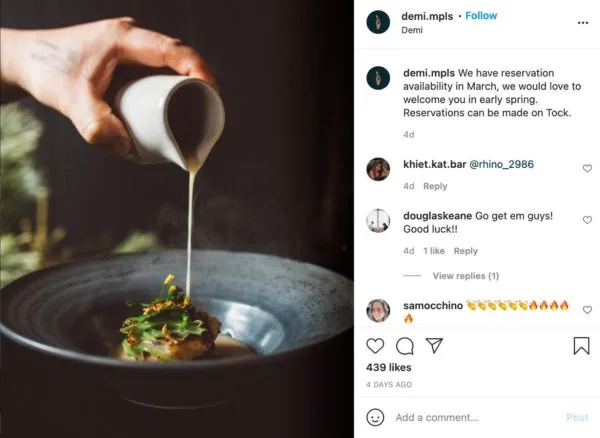Viewport: 600px width, 438px height.
Task: Open the three-dot more options menu
Action: click(581, 21)
